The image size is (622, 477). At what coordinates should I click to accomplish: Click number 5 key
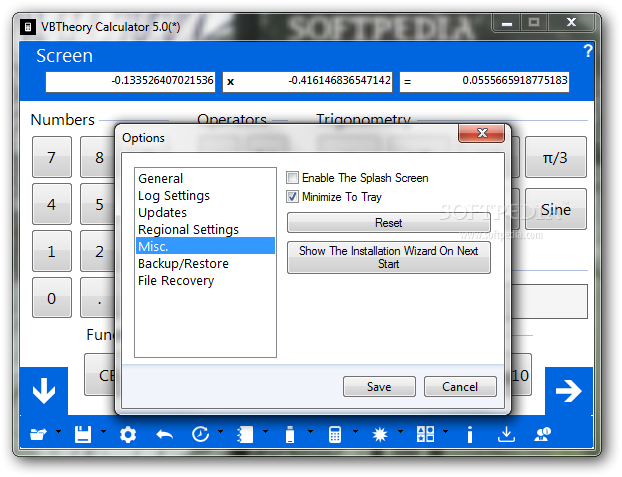(98, 204)
